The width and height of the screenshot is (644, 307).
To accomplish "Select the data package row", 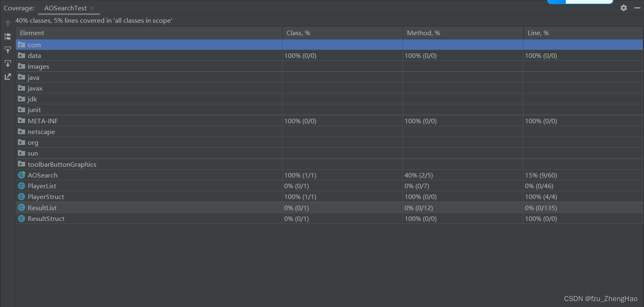I will click(329, 55).
